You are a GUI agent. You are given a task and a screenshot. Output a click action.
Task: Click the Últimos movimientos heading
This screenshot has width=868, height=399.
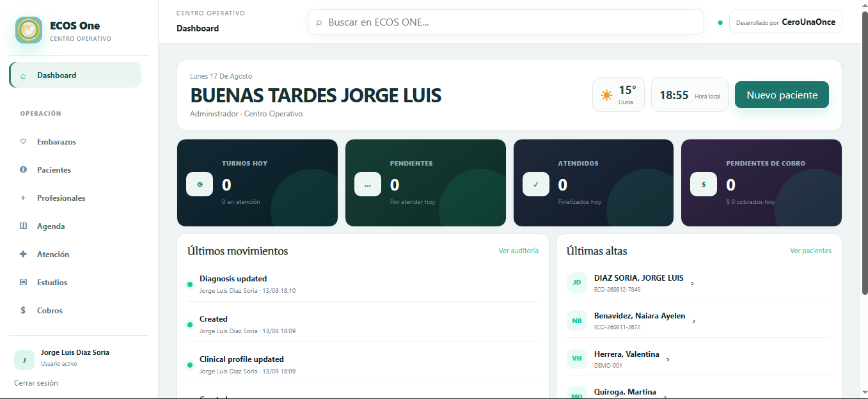(238, 251)
